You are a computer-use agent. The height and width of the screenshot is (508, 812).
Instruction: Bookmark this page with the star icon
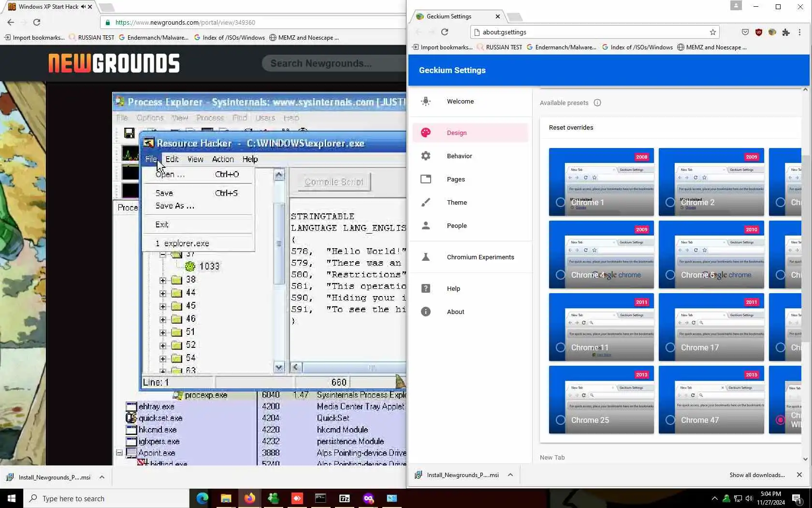712,32
